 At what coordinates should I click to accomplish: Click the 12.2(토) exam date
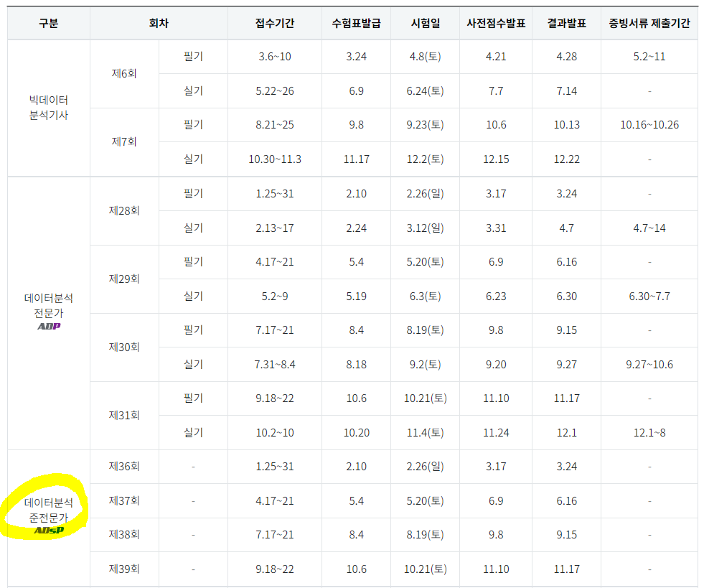425,159
